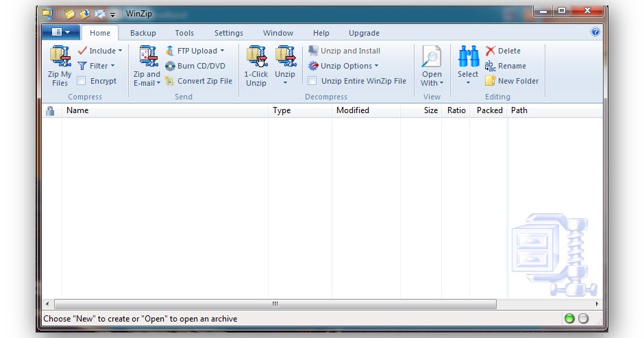Sort by the Path column header
644x338 pixels.
[x=556, y=110]
